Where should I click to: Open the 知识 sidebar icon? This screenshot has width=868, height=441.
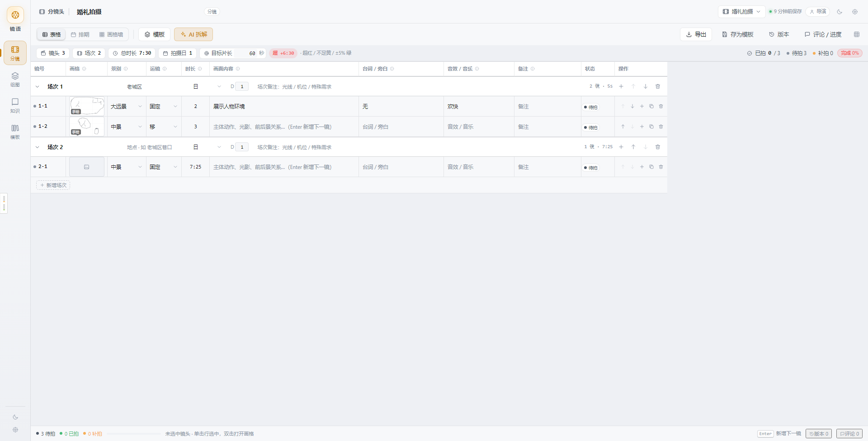(15, 105)
